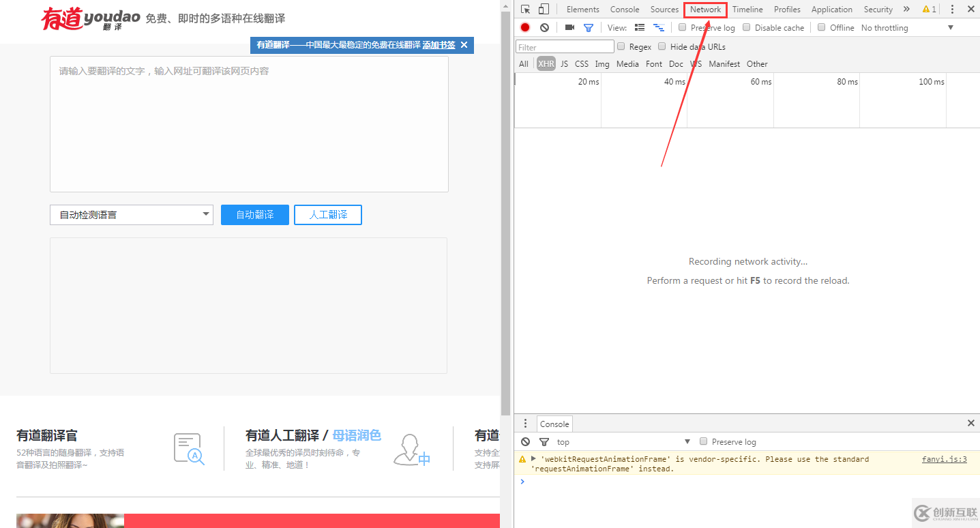Check the Disable cache checkbox
Screen dimensions: 980x528
(747, 27)
